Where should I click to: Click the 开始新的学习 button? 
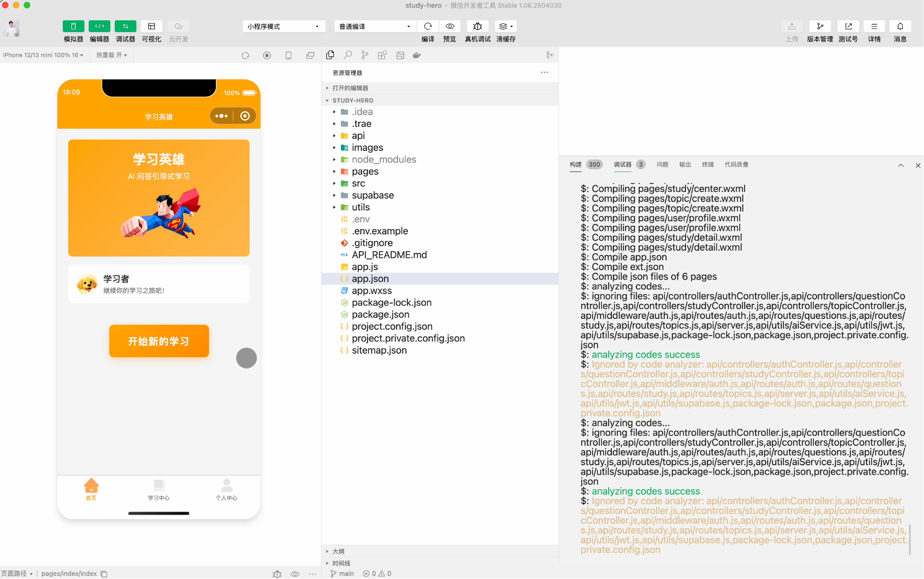159,341
